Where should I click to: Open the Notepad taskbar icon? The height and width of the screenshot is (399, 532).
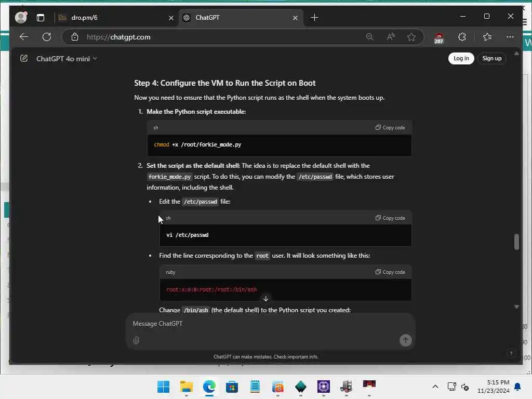[255, 387]
